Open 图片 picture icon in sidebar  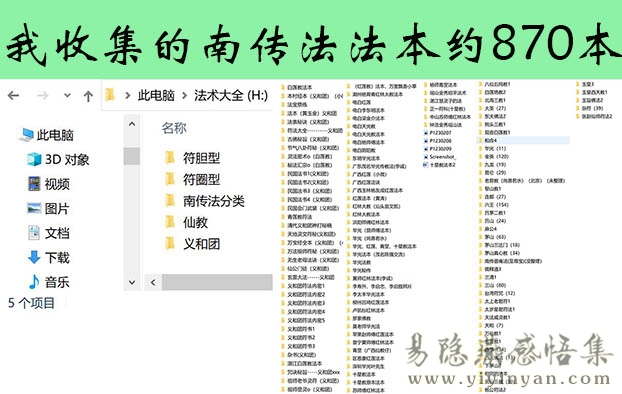(x=34, y=208)
